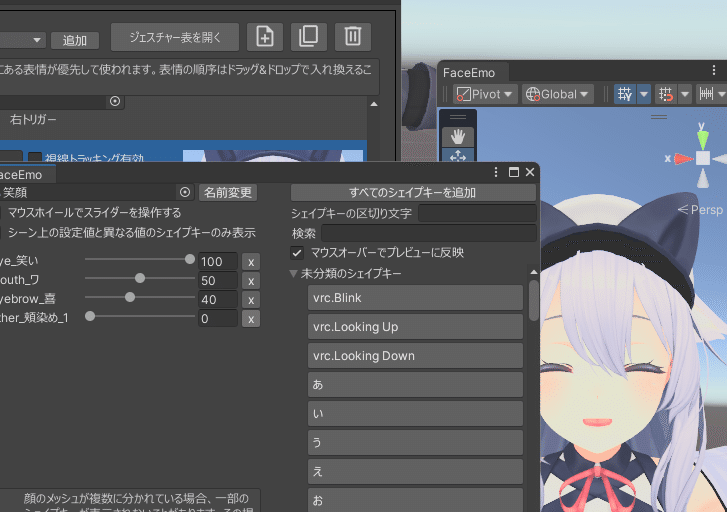Open dropdown left of 追加 button
This screenshot has height=512, width=727.
(22, 40)
